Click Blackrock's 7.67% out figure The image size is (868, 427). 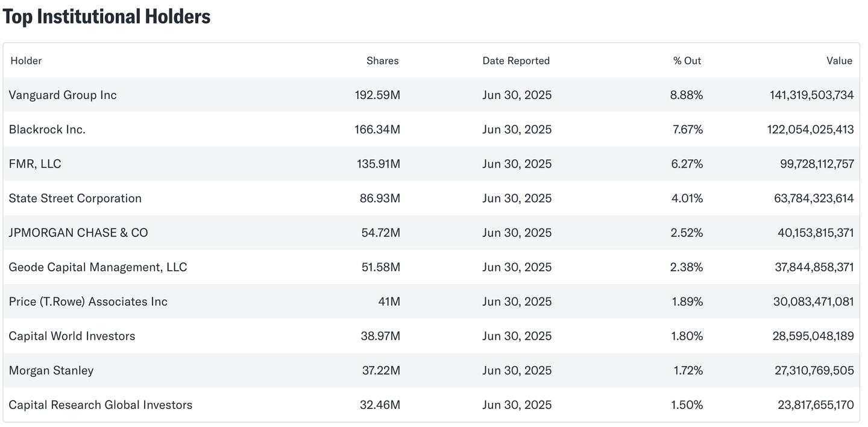[687, 129]
